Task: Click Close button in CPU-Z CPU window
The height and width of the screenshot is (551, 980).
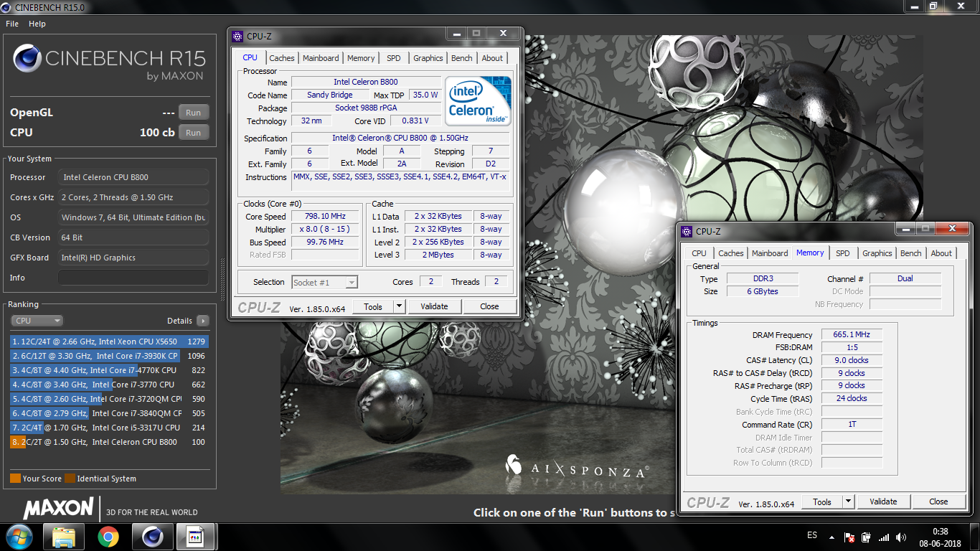Action: [489, 306]
